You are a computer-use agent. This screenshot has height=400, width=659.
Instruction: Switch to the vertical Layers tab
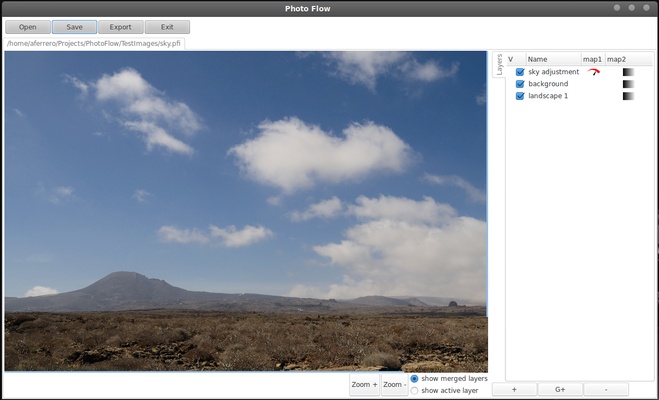(x=499, y=65)
